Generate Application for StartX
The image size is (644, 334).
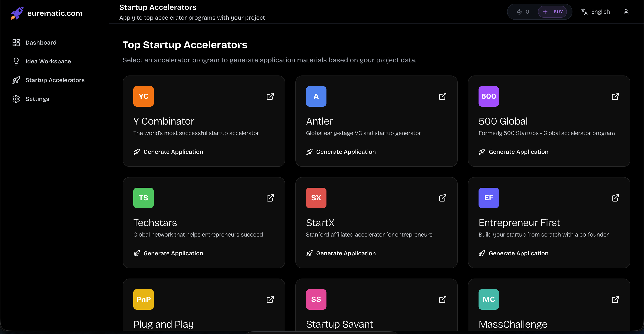[x=346, y=253]
